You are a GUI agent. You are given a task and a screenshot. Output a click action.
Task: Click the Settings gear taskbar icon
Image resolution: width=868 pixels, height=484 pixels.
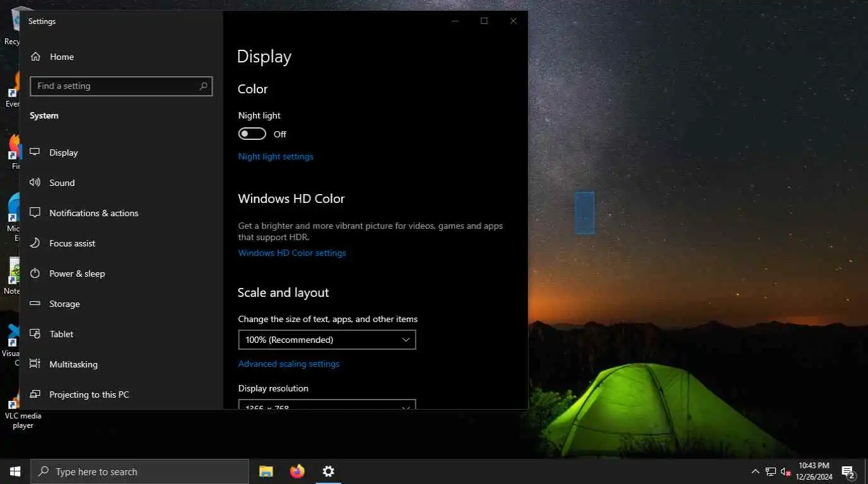(328, 471)
